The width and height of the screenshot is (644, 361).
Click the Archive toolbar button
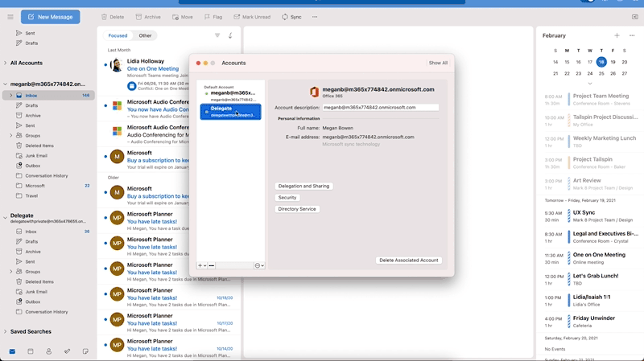coord(148,17)
